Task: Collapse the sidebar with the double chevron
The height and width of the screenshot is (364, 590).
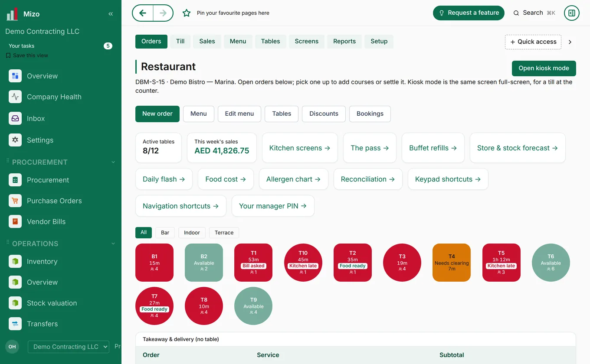Action: pyautogui.click(x=111, y=14)
